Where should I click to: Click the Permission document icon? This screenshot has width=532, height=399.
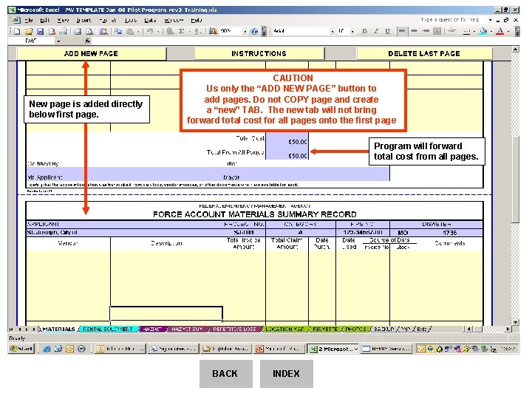tap(52, 31)
